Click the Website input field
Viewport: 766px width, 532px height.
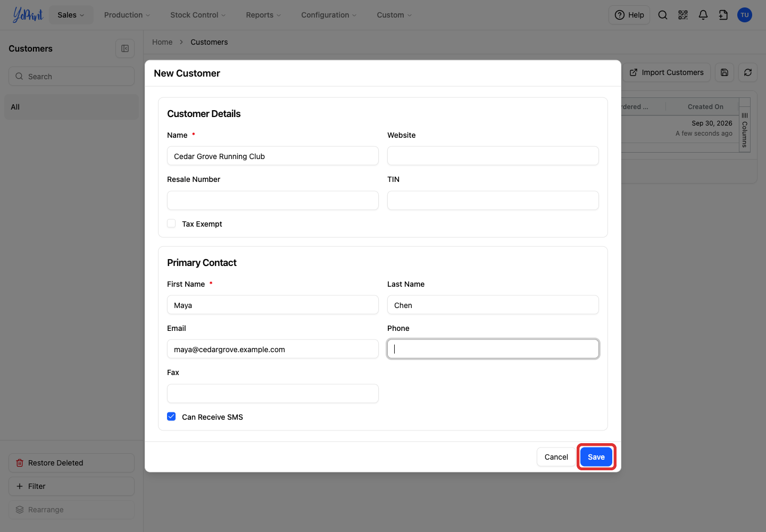[x=493, y=156]
